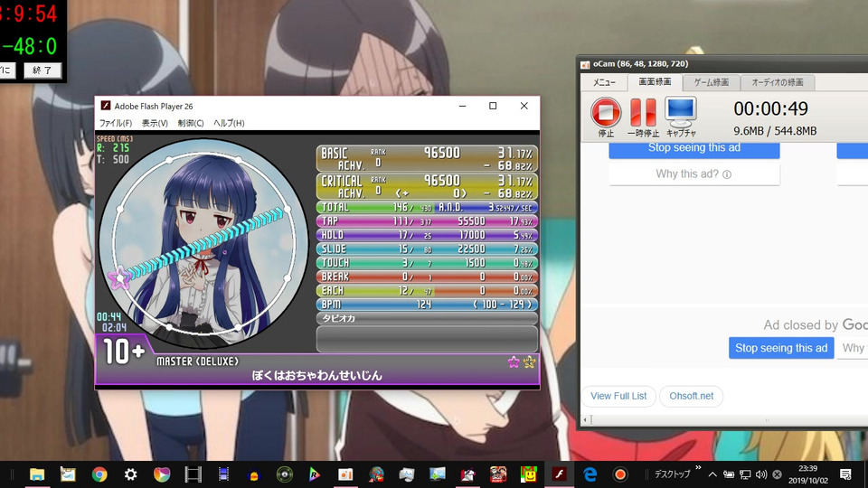
Task: Open oCam's orange record icon on the taskbar
Action: (620, 474)
